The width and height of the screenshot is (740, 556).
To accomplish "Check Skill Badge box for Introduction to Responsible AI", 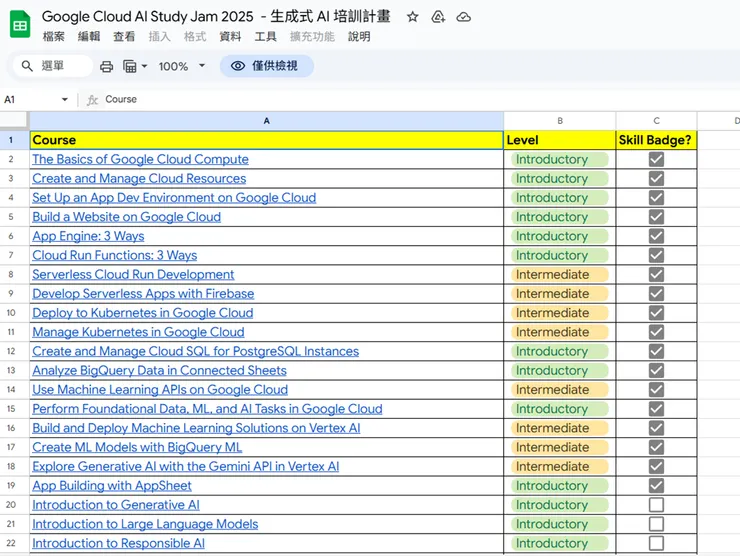I will tap(656, 543).
